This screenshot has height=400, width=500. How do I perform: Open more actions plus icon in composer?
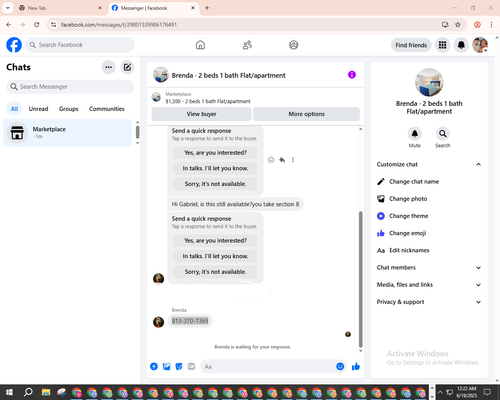point(154,367)
